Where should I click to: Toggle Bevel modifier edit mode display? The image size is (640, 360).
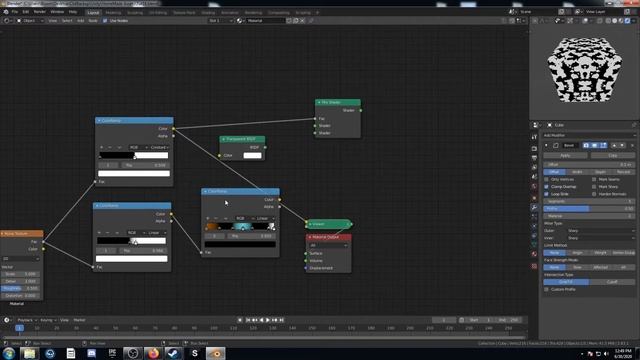point(603,145)
